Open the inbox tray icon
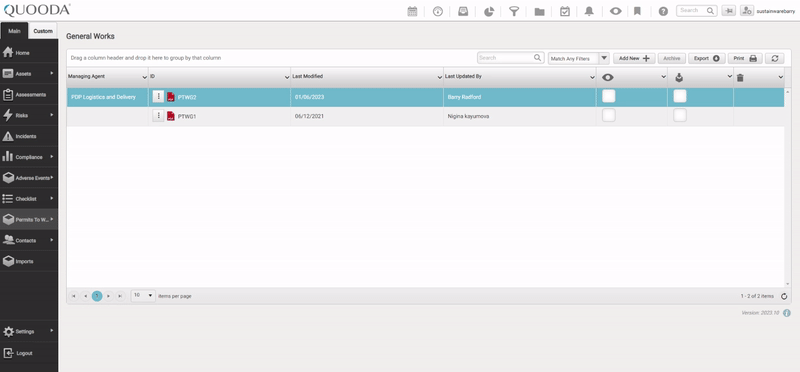This screenshot has height=372, width=800. coord(463,11)
